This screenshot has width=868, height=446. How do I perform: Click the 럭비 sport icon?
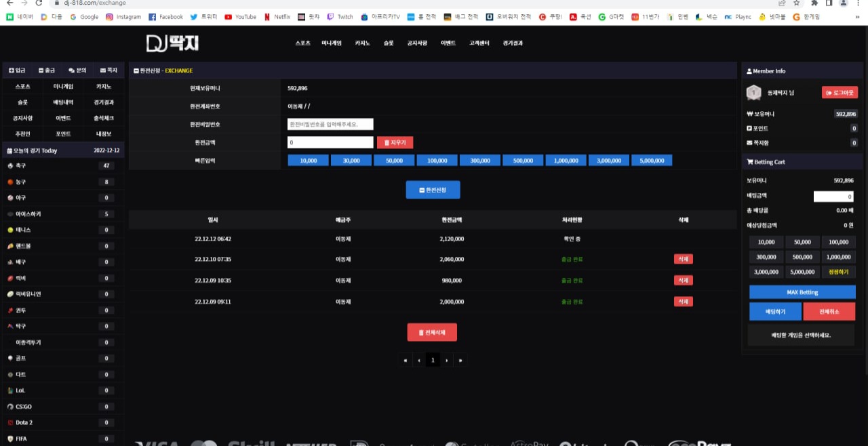[10, 278]
